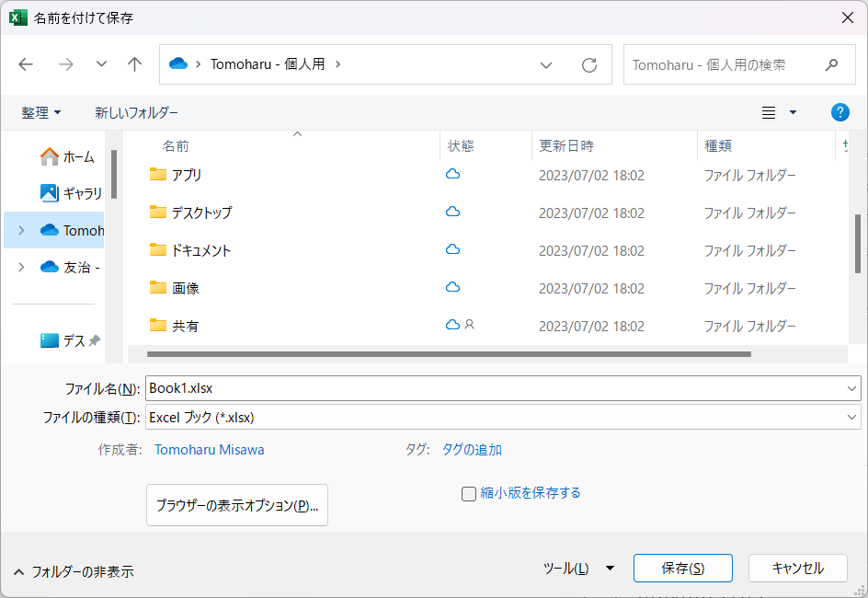Viewport: 868px width, 598px height.
Task: Go back with the left arrow
Action: (26, 64)
